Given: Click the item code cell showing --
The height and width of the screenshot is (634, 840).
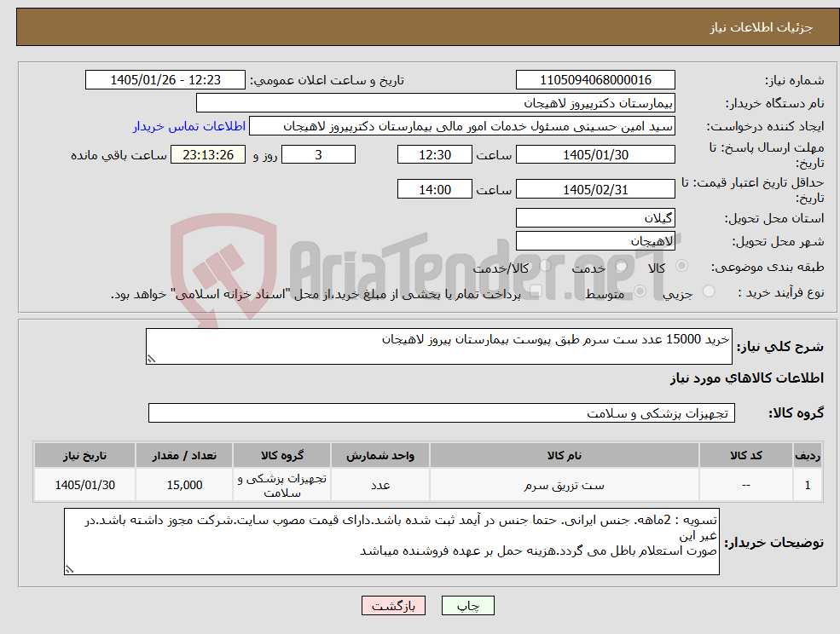Looking at the screenshot, I should (745, 485).
